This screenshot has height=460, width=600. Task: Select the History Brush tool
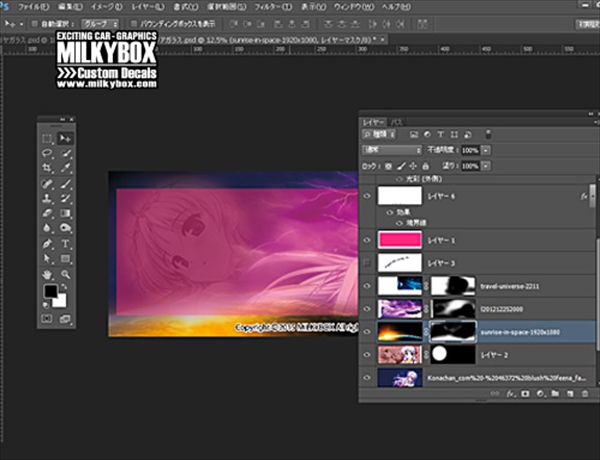[65, 198]
